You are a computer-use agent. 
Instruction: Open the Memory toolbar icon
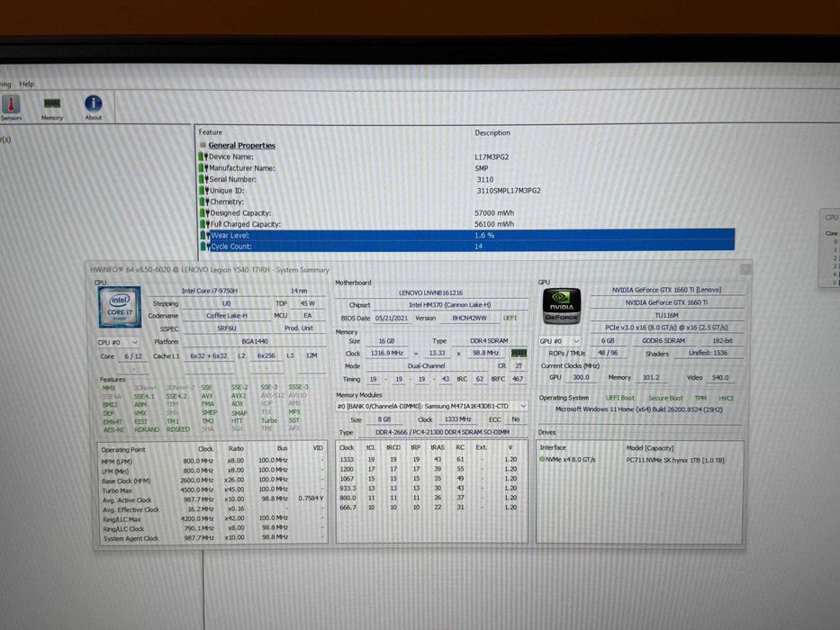[52, 107]
